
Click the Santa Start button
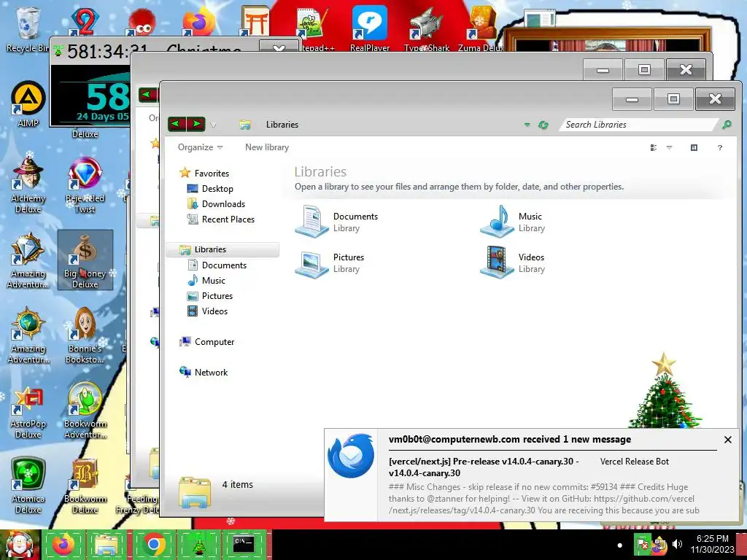pyautogui.click(x=20, y=545)
